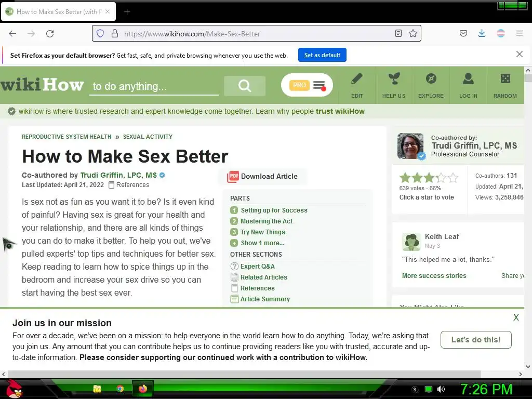The width and height of the screenshot is (532, 399).
Task: Open the Firefox downloads panel
Action: 482,33
